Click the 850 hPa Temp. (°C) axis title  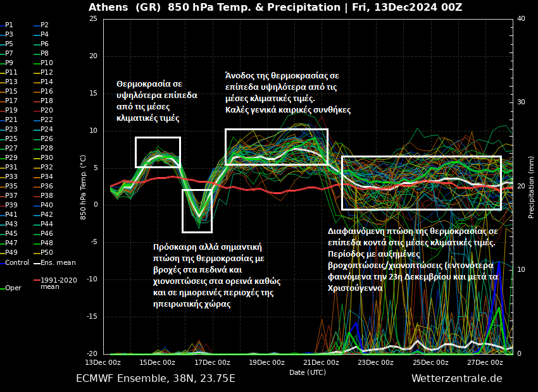click(x=83, y=187)
